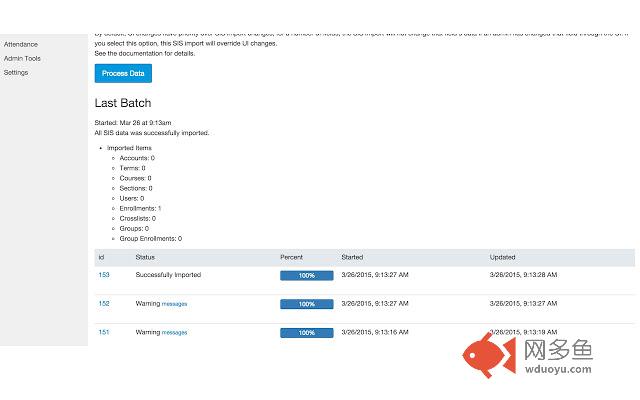Click the 100% progress bar for batch 151
This screenshot has width=640, height=400.
click(x=306, y=333)
